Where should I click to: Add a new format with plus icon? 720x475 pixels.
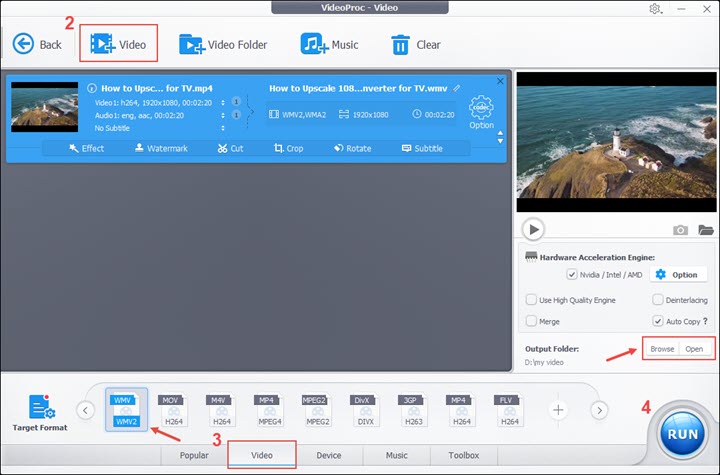pyautogui.click(x=558, y=410)
